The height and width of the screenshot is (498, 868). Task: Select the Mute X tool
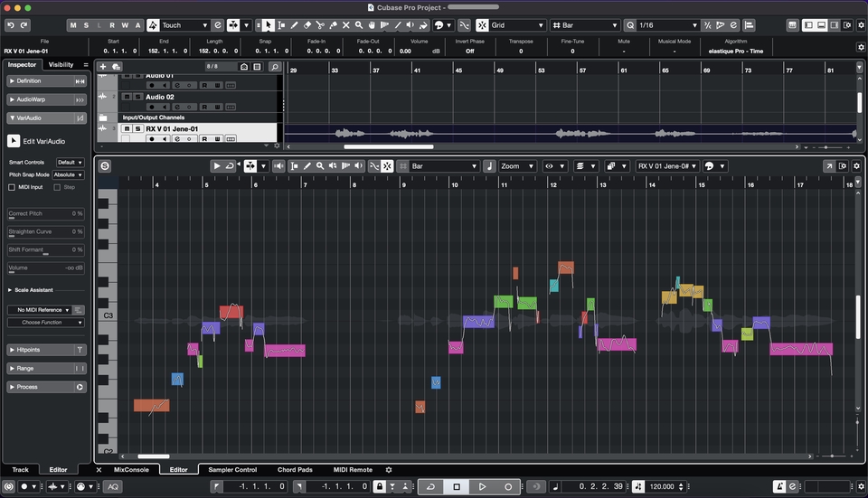[346, 25]
